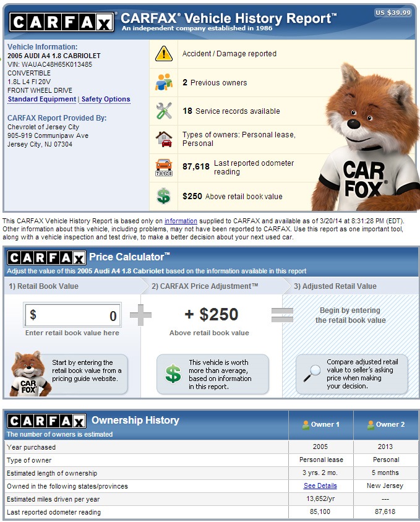Click the green dollar sign icon beside $250 Above retail book value in summary
420x522 pixels.
163,196
